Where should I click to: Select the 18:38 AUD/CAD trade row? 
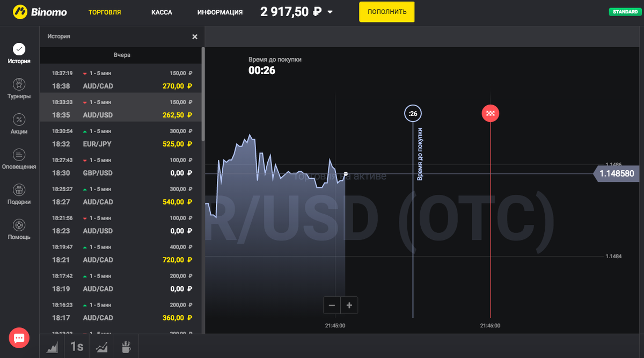(x=121, y=79)
